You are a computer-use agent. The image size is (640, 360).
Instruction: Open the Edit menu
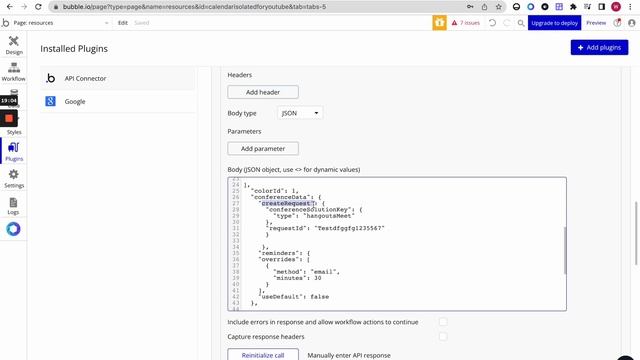pos(123,23)
